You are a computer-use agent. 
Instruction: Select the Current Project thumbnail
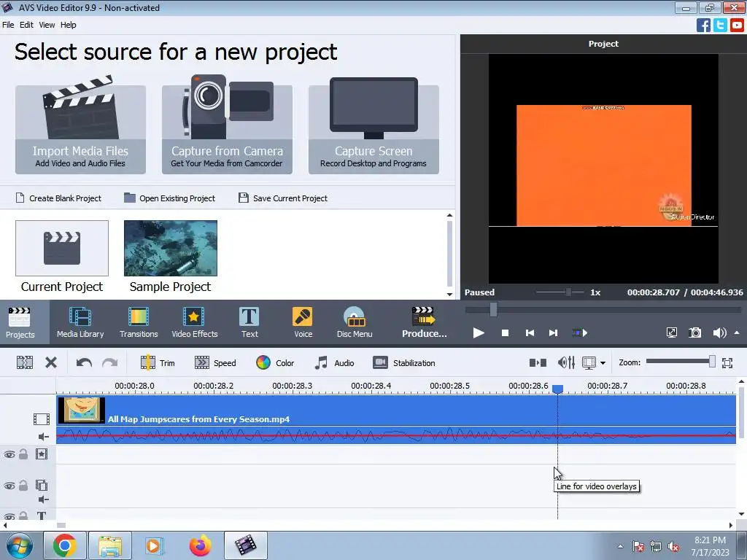pyautogui.click(x=62, y=248)
